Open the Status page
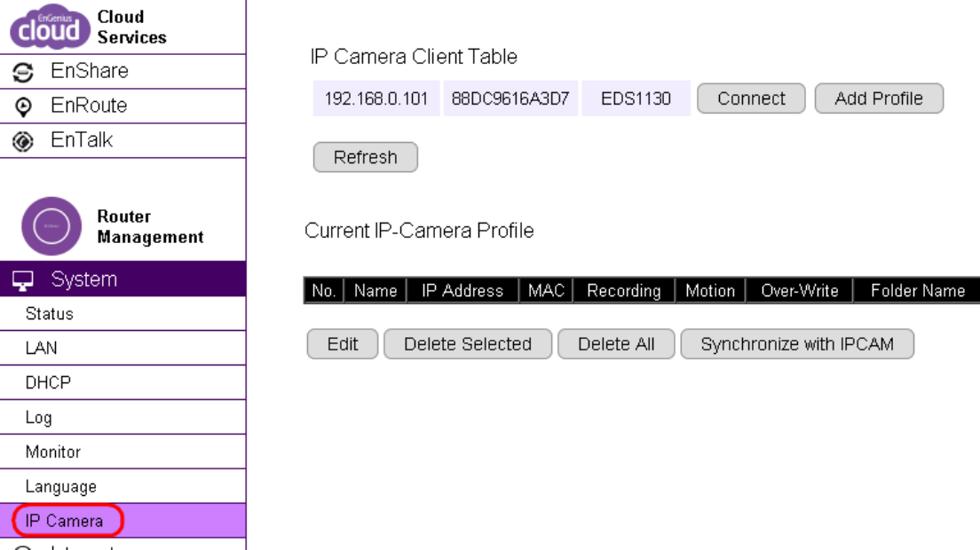980x550 pixels. click(x=50, y=314)
